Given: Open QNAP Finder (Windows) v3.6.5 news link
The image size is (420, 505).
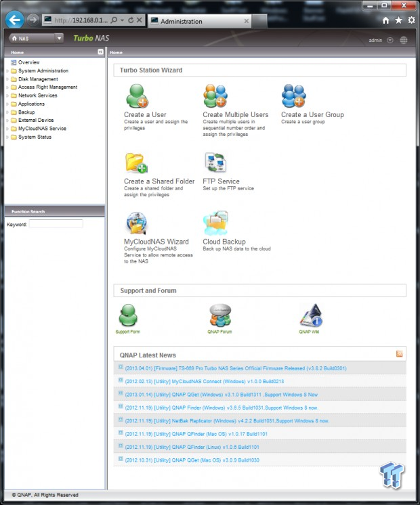Looking at the screenshot, I should point(222,408).
